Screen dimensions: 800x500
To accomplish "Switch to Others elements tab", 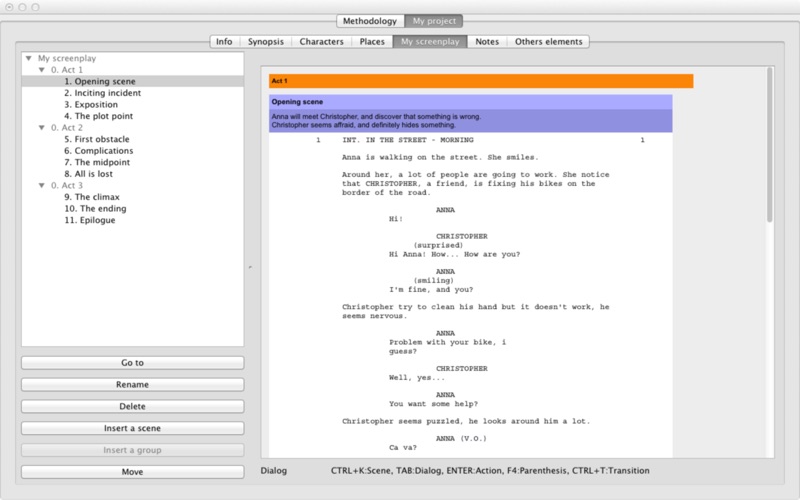I will (x=548, y=41).
